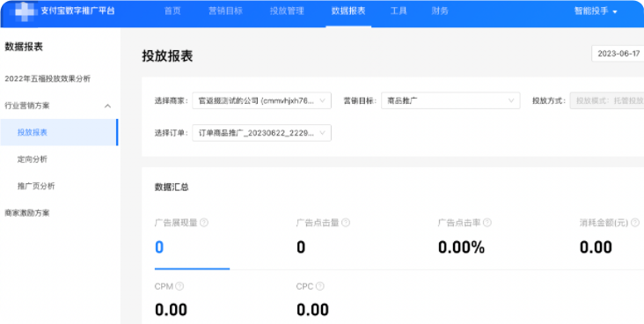Viewport: 644px width, 324px height.
Task: Open help icon next to 消耗金额(元)
Action: point(635,223)
